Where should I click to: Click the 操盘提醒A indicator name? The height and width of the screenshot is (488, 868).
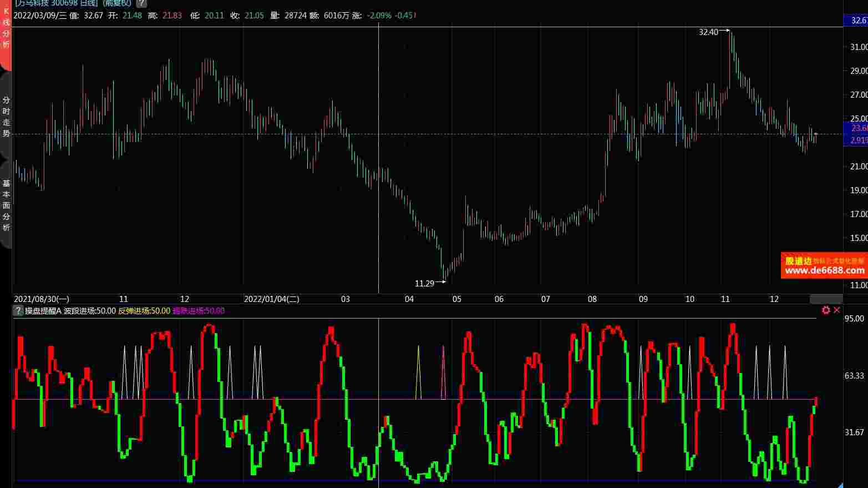(x=43, y=311)
